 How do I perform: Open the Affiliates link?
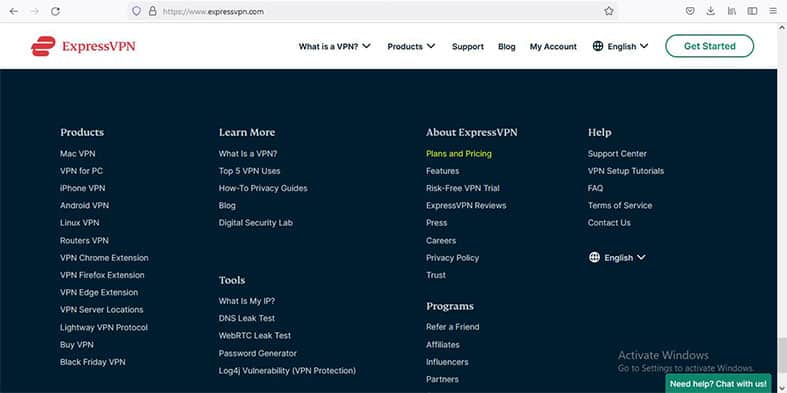(x=443, y=345)
